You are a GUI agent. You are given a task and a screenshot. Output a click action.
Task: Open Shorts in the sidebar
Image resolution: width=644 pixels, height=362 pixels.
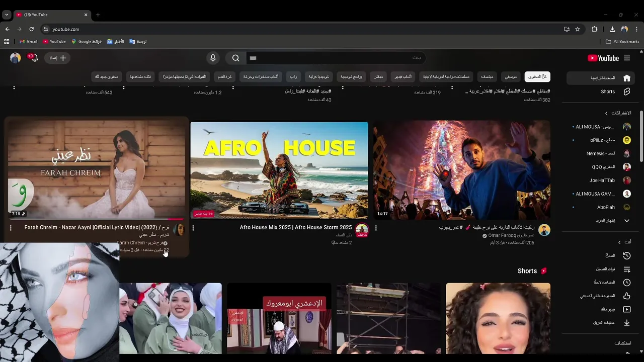pos(602,92)
